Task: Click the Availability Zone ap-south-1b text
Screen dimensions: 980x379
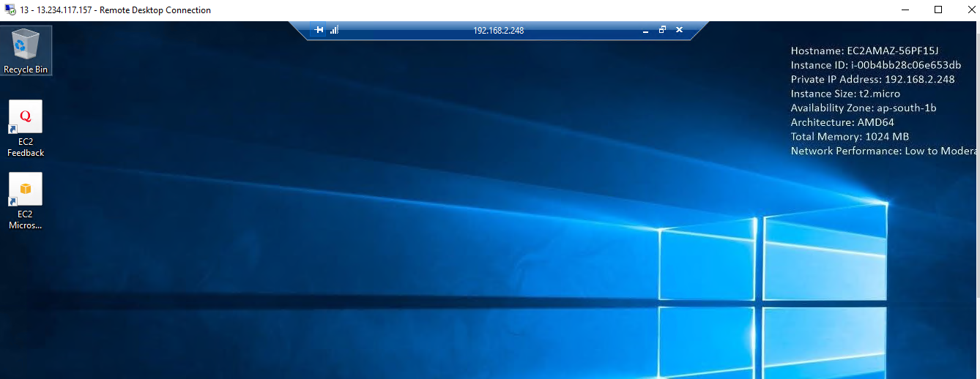Action: pyautogui.click(x=864, y=108)
